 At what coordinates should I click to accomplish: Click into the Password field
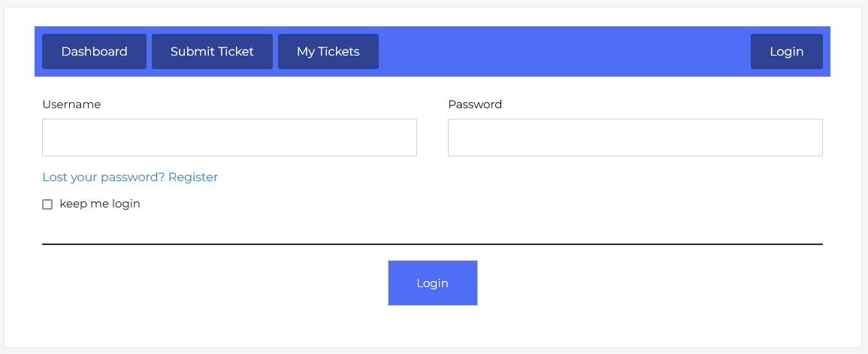(x=635, y=138)
